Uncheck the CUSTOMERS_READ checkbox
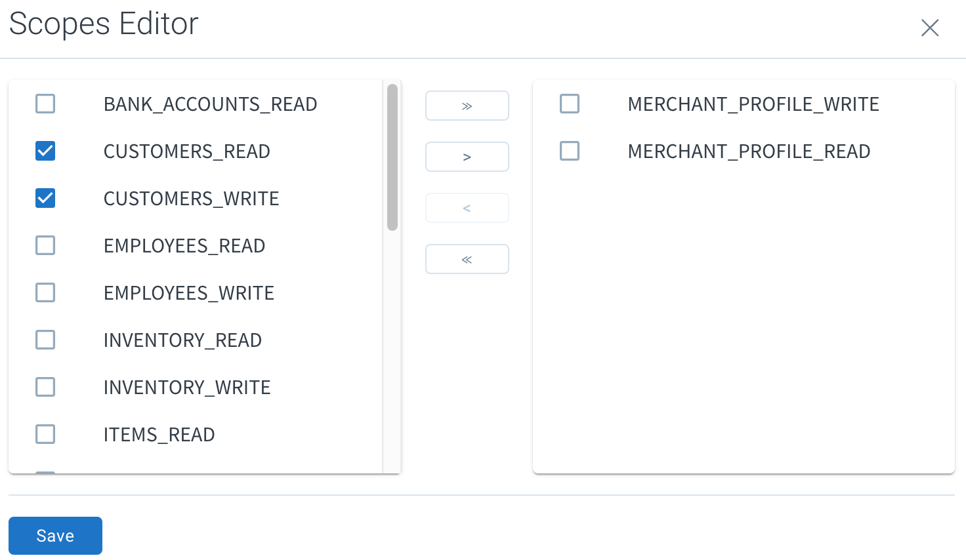Viewport: 966px width, 560px height. tap(45, 151)
